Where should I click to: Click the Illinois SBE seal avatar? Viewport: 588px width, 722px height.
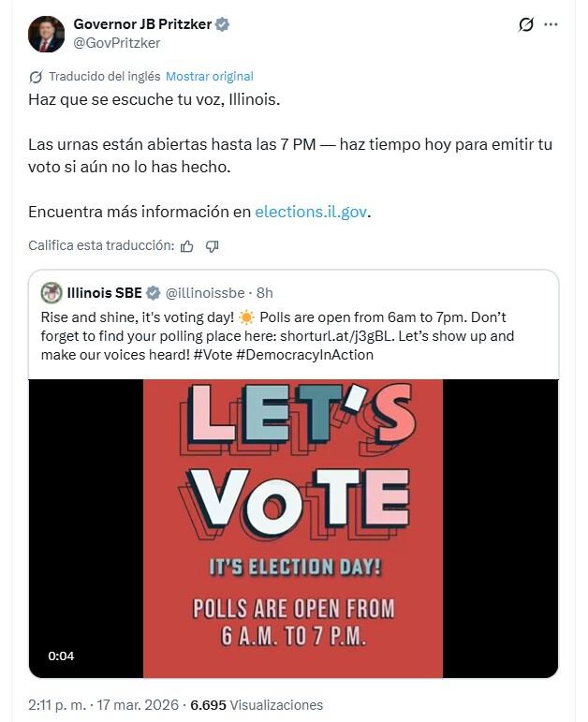coord(51,293)
